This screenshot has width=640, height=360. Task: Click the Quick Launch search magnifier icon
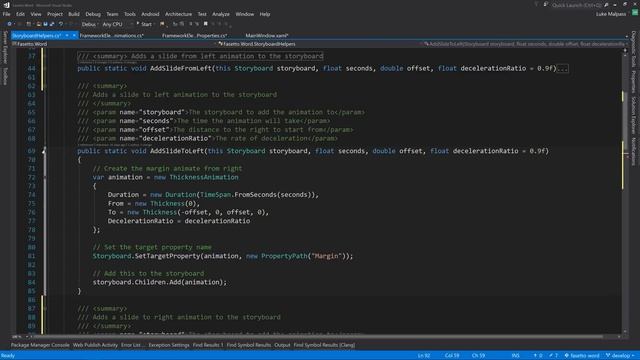click(607, 5)
